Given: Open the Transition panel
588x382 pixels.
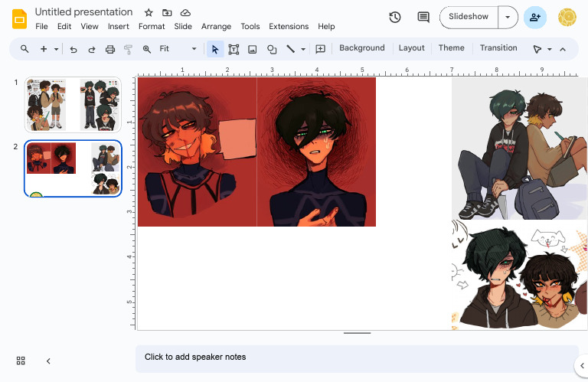Looking at the screenshot, I should tap(498, 48).
